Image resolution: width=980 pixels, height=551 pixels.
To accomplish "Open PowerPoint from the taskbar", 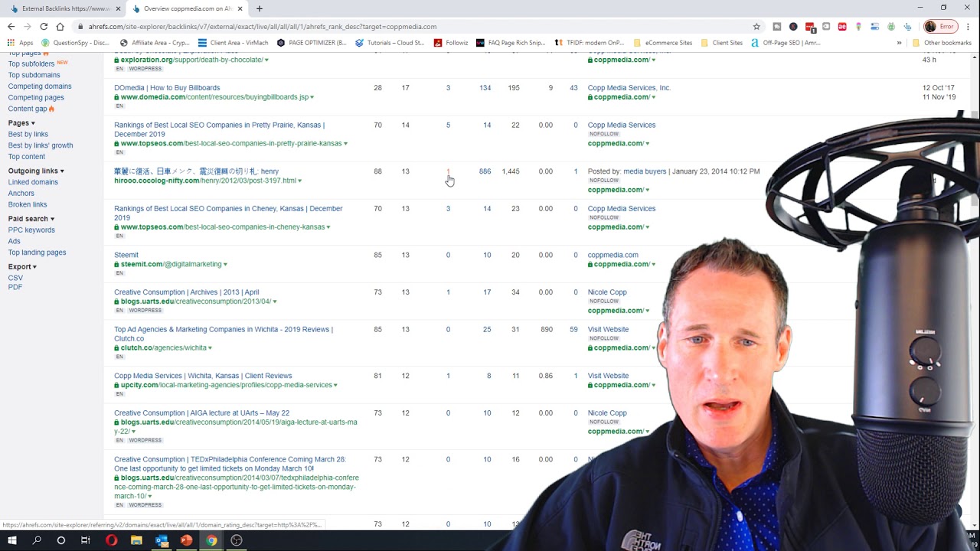I will [186, 540].
